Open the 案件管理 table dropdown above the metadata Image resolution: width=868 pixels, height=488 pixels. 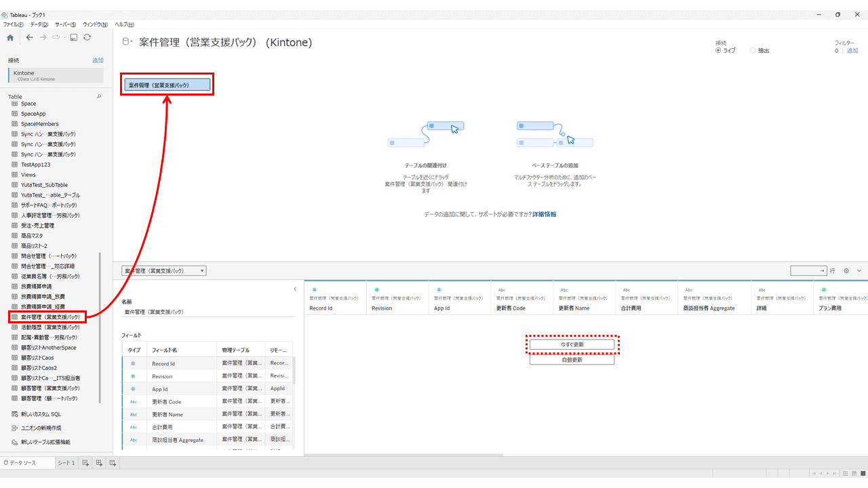(x=163, y=271)
